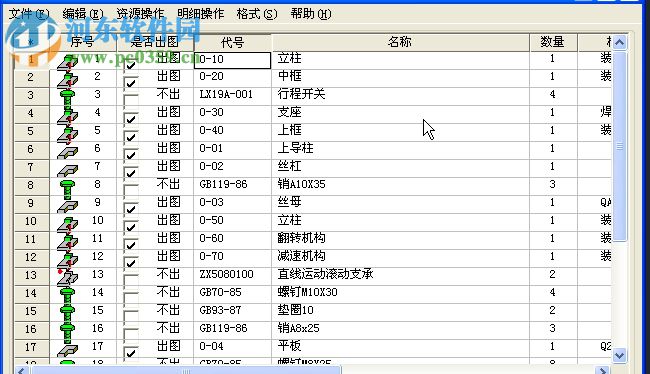The width and height of the screenshot is (650, 374).
Task: Click the horizontal scrollbar left arrow
Action: click(22, 370)
